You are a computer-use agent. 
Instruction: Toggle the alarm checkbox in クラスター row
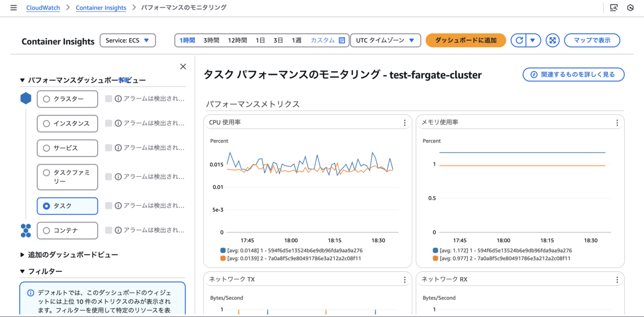pos(109,99)
